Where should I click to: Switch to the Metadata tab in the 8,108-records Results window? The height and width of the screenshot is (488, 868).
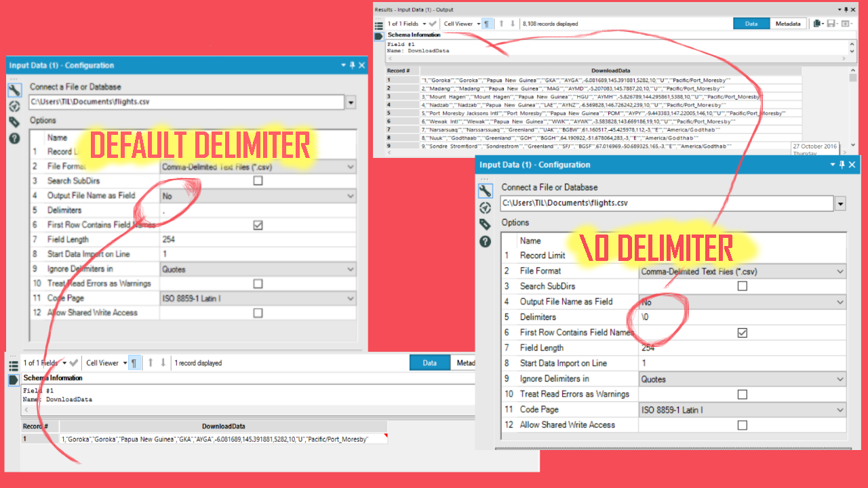[x=788, y=24]
